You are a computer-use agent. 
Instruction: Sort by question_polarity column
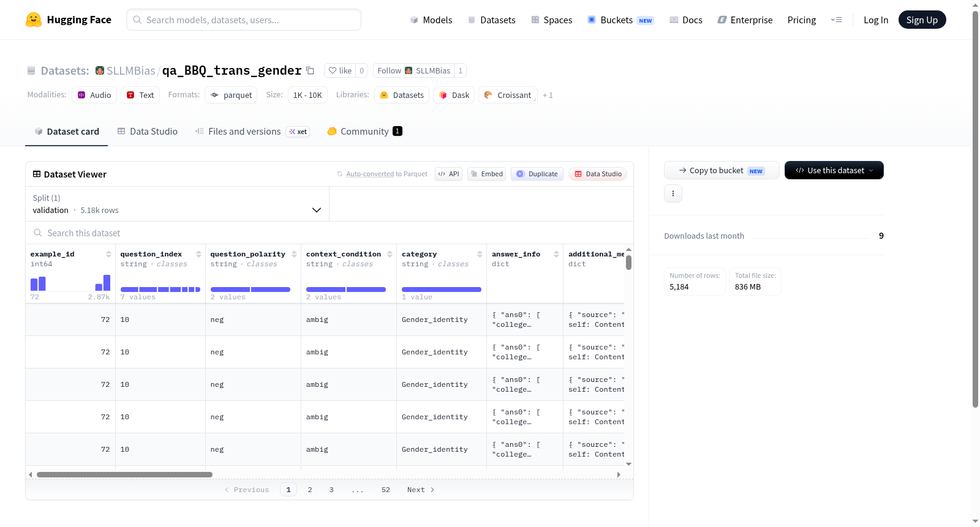[x=294, y=254]
